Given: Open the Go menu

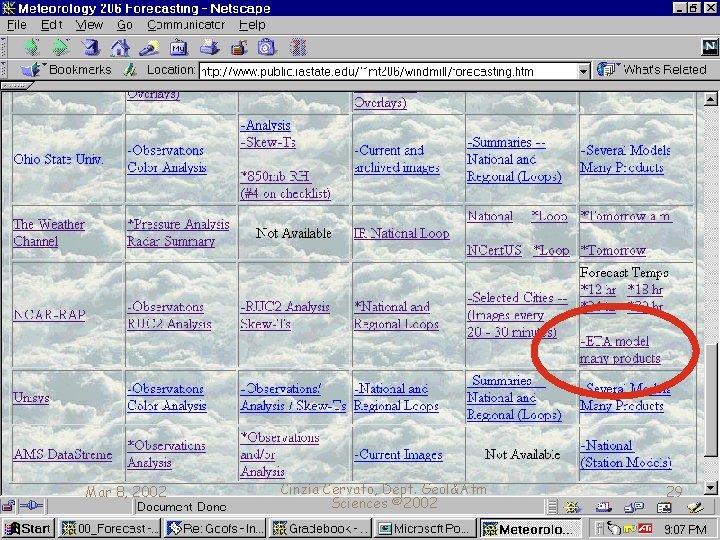Looking at the screenshot, I should tap(124, 25).
